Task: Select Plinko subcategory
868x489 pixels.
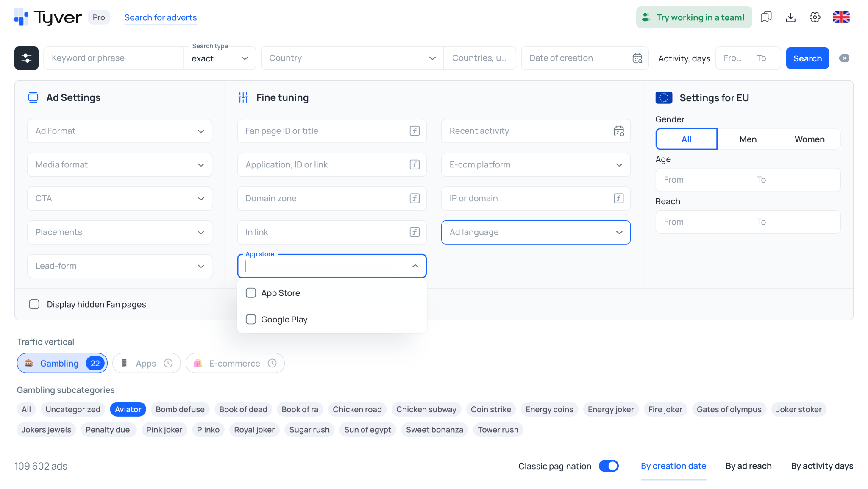Action: point(208,430)
